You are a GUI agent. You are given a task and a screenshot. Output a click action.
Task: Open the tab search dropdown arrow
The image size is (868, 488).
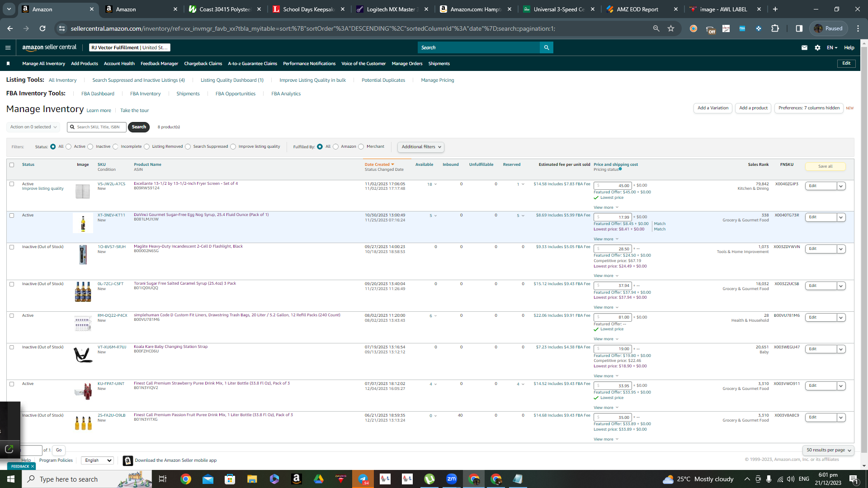pos(9,9)
